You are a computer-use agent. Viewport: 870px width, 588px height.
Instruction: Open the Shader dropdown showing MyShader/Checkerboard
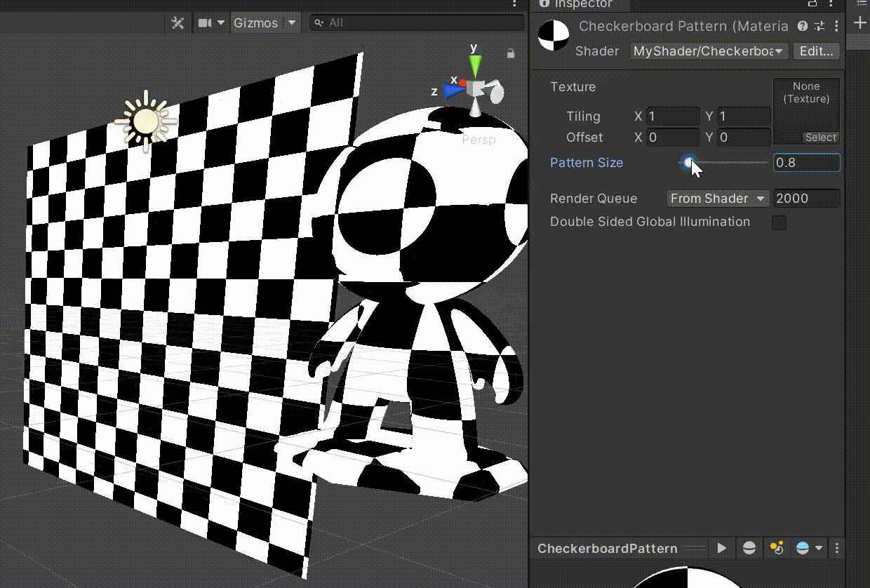tap(707, 51)
